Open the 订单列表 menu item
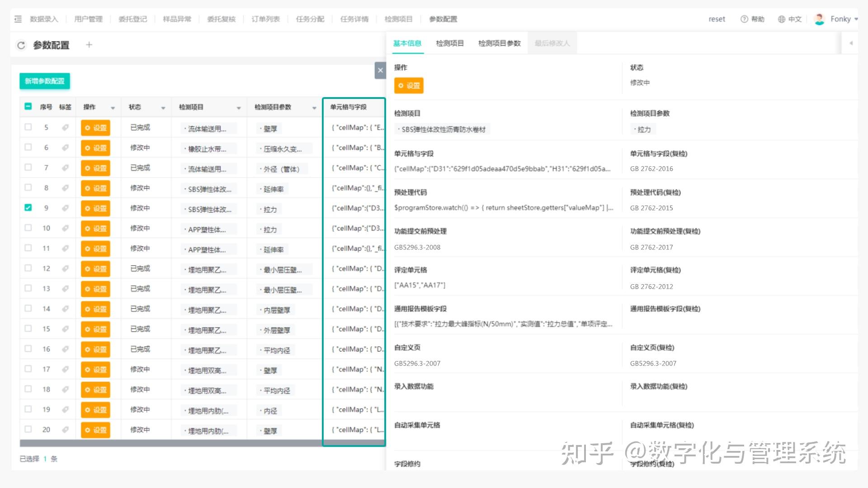 click(265, 19)
